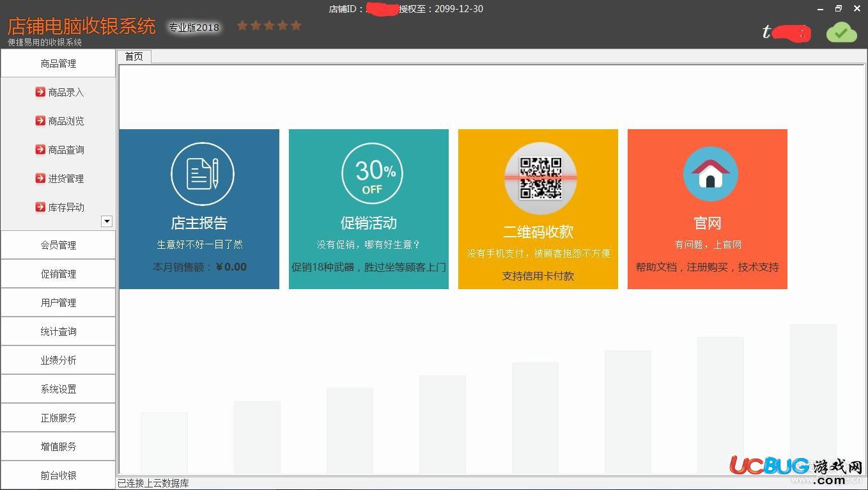Click red arrow icon beside 商品录入
The image size is (868, 490).
click(x=40, y=92)
